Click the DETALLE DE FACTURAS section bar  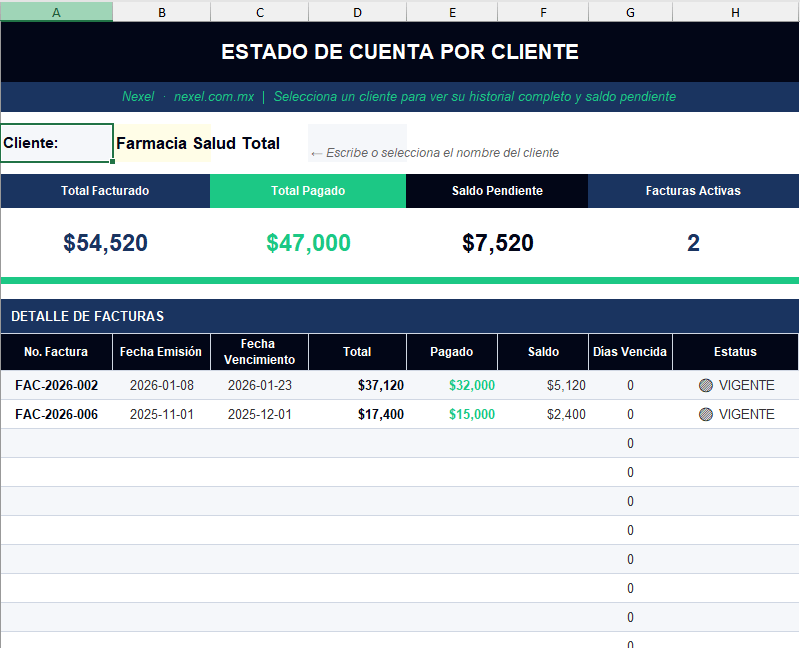[x=400, y=316]
